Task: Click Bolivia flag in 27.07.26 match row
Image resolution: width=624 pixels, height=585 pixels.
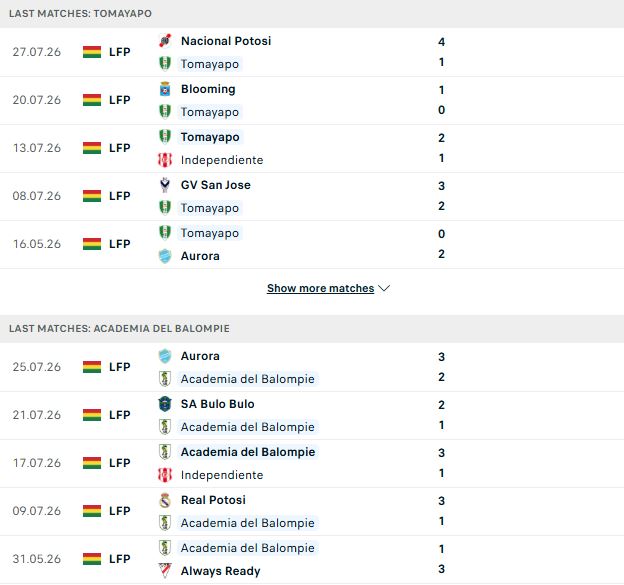Action: tap(92, 52)
